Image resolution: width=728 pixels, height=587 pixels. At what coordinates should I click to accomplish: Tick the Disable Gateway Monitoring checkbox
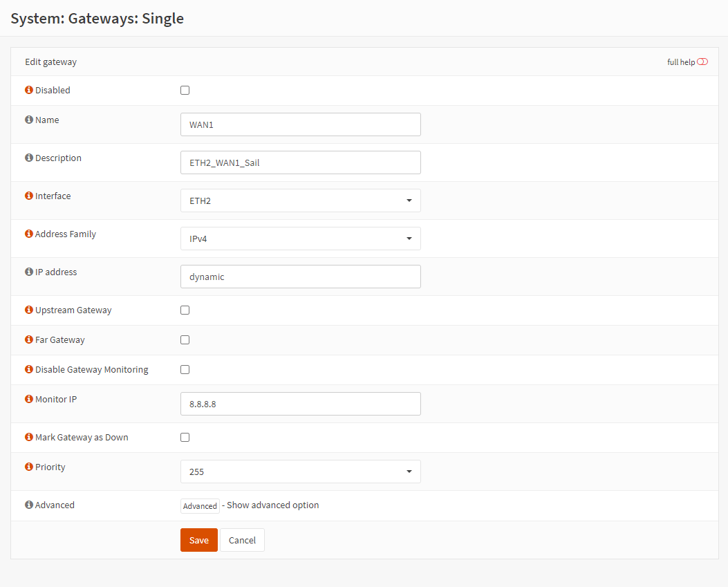pos(185,369)
